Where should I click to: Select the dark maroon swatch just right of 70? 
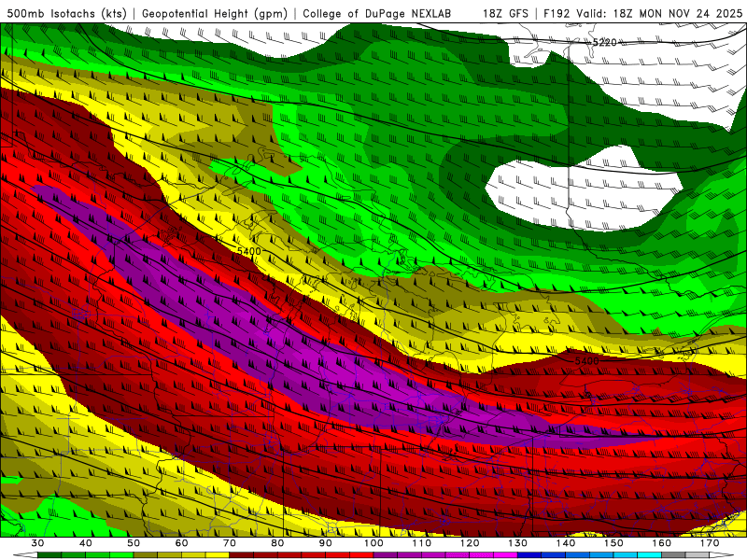tap(242, 555)
